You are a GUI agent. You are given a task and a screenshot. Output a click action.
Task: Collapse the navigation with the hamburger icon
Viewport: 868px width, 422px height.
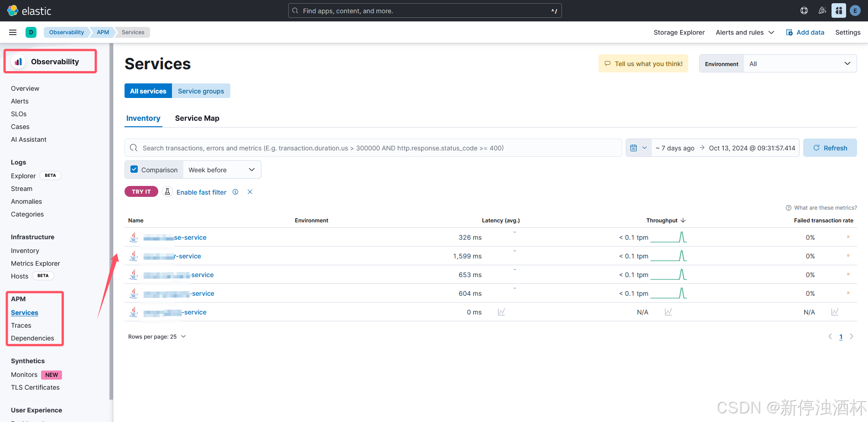[x=12, y=32]
